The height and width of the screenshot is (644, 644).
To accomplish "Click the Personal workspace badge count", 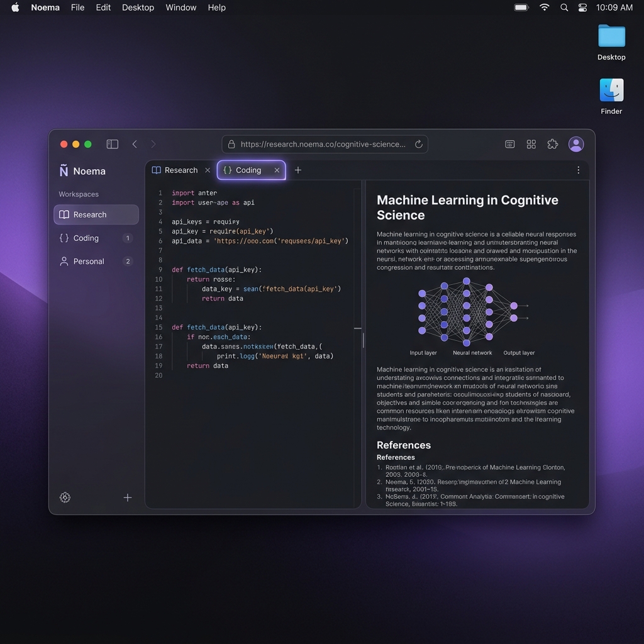I will 128,261.
